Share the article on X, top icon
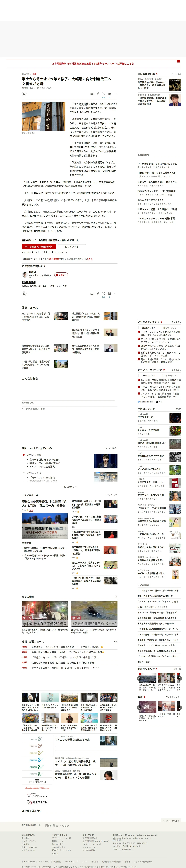Image resolution: width=186 pixels, height=868 pixels. (x=104, y=94)
